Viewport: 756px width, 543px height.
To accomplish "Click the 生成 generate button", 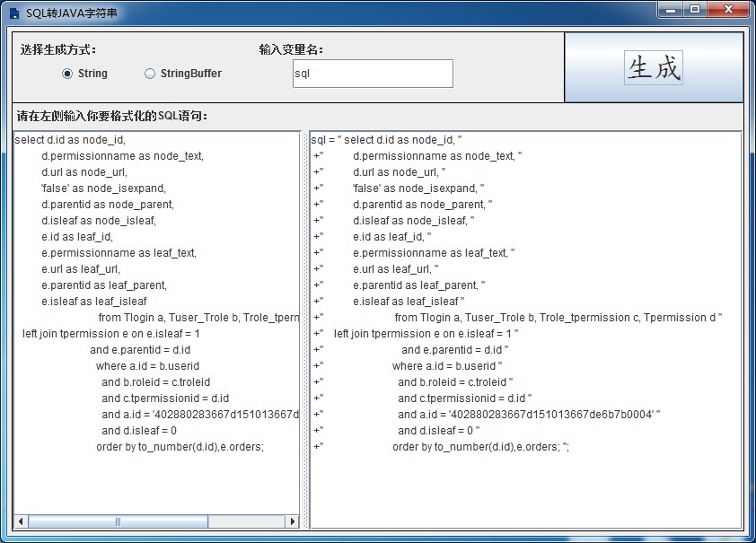I will point(654,67).
